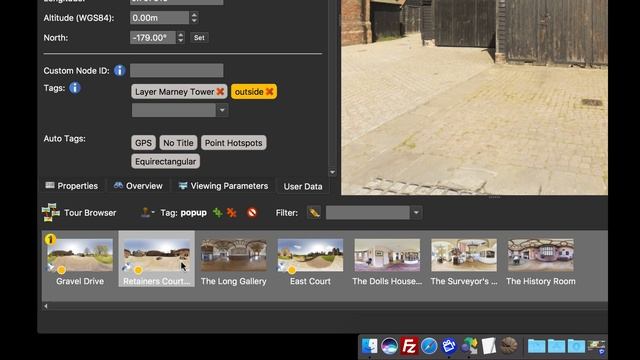Image resolution: width=640 pixels, height=360 pixels.
Task: Open Finder in the Dock
Action: pos(369,346)
